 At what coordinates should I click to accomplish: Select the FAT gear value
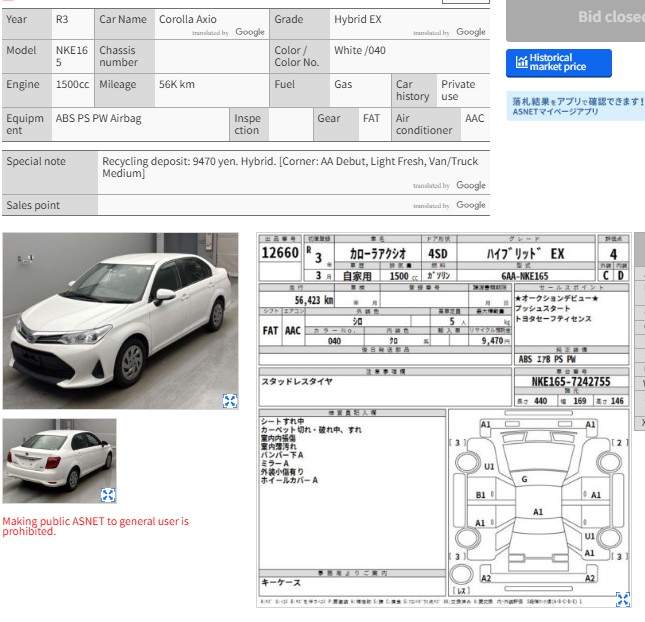coord(371,118)
